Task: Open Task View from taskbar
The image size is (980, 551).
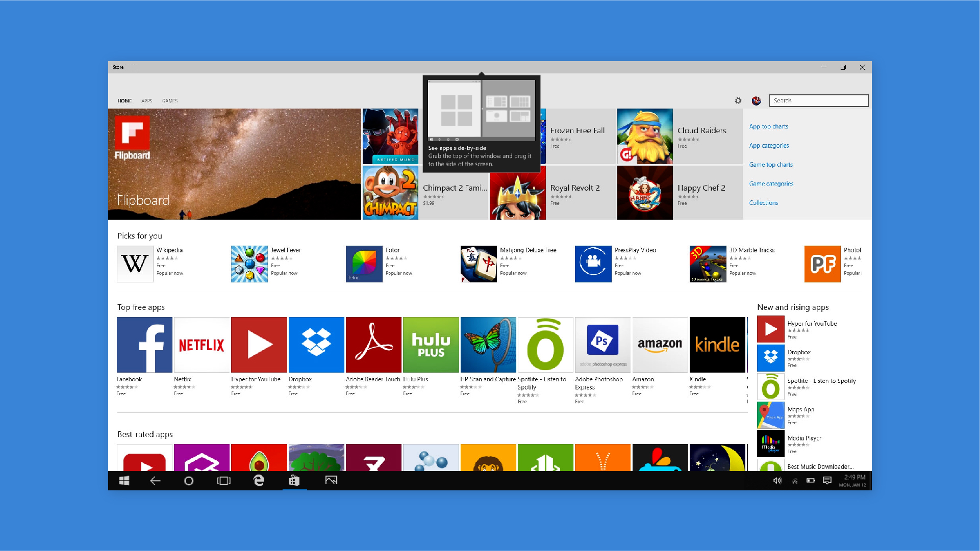Action: (x=223, y=481)
